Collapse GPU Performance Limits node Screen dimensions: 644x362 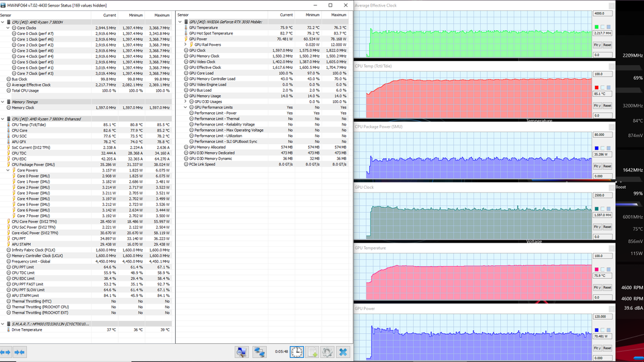pyautogui.click(x=185, y=107)
